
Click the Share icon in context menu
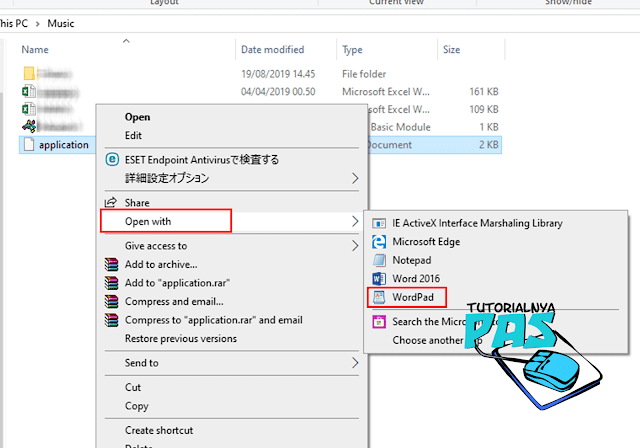(111, 202)
